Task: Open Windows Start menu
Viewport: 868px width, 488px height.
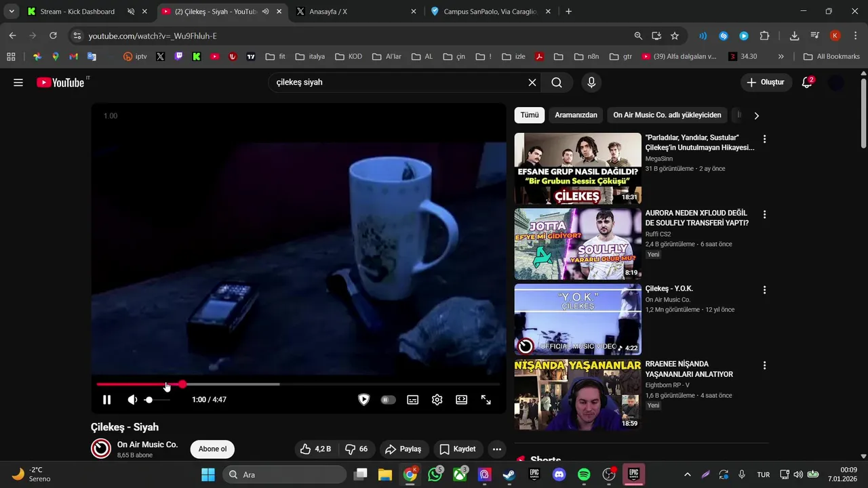Action: point(208,474)
